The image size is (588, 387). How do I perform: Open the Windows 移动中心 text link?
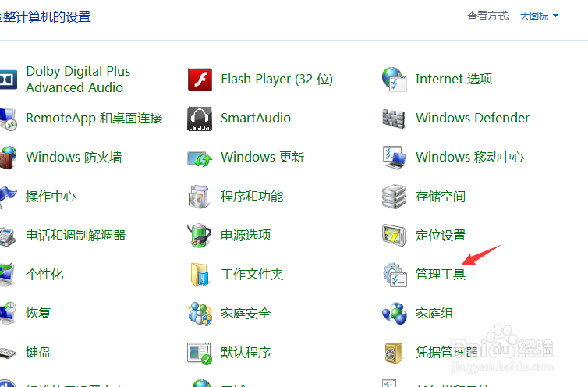470,158
